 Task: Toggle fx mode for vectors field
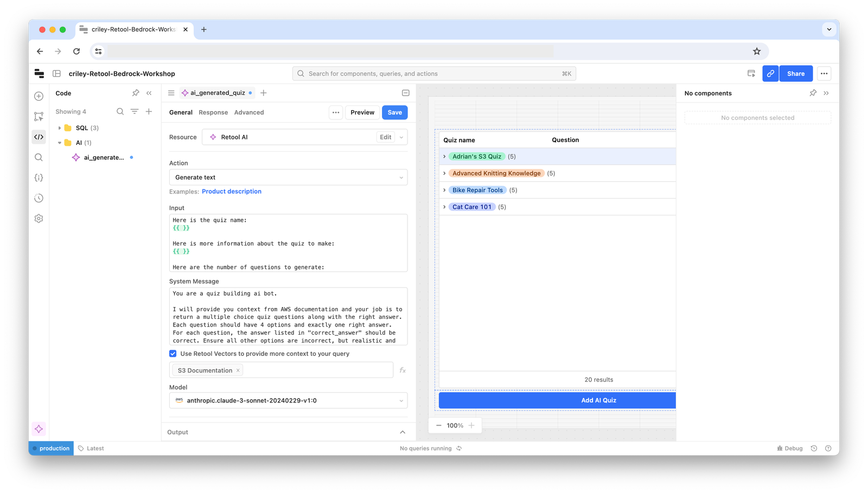coord(403,370)
